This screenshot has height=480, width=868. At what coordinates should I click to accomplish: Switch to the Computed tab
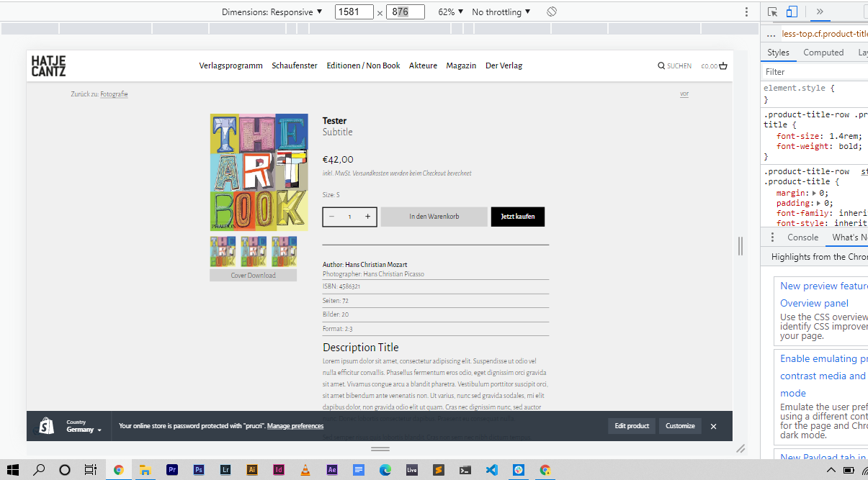tap(823, 53)
